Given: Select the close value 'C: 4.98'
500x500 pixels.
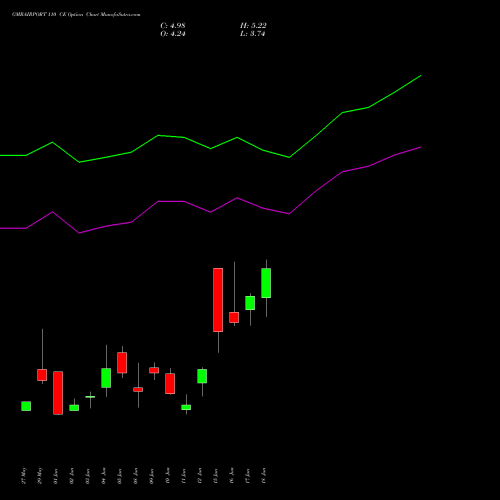Looking at the screenshot, I should (x=173, y=26).
